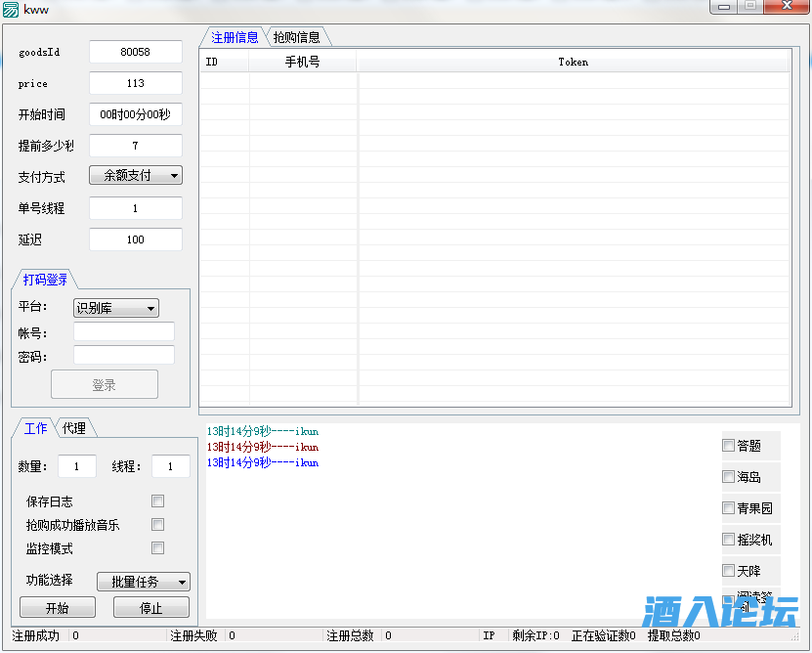Check the 摇奖机 checkbox

click(728, 540)
